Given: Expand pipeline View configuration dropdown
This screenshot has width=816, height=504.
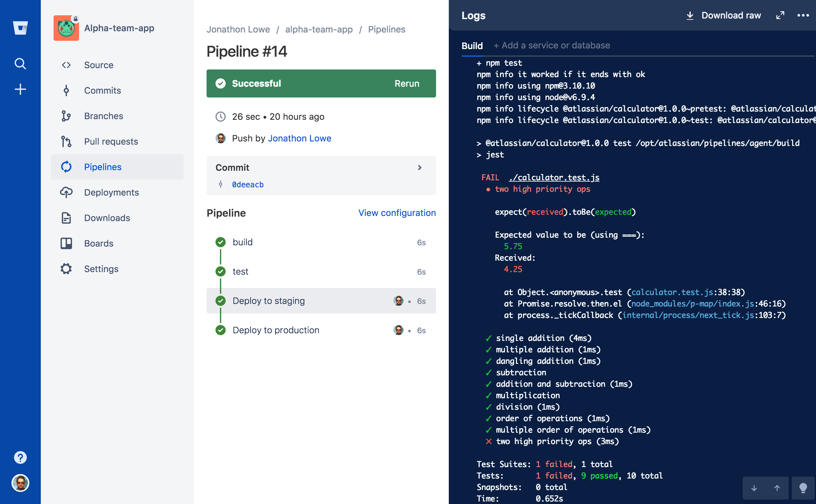Looking at the screenshot, I should coord(397,213).
